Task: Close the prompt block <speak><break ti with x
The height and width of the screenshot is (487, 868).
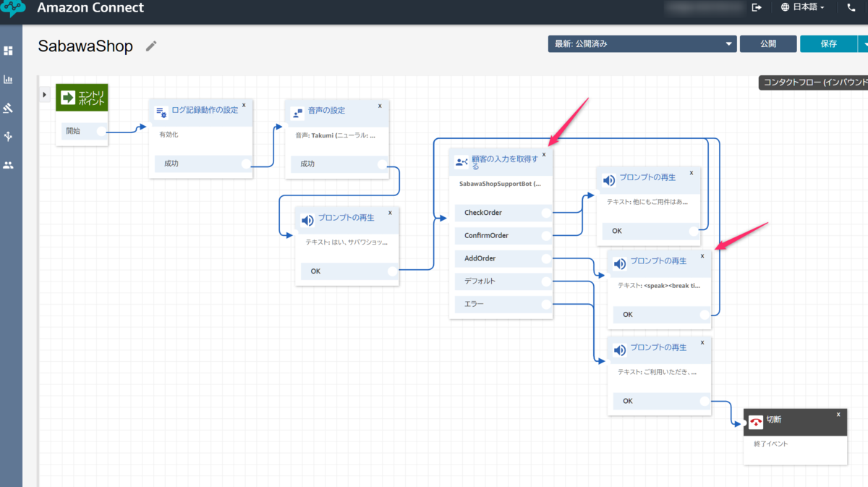Action: click(702, 256)
